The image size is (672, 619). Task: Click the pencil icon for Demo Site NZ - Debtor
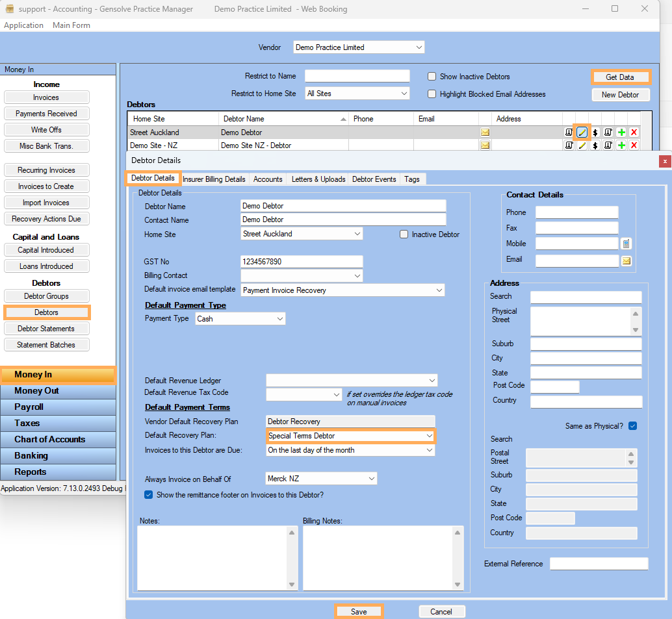(582, 145)
